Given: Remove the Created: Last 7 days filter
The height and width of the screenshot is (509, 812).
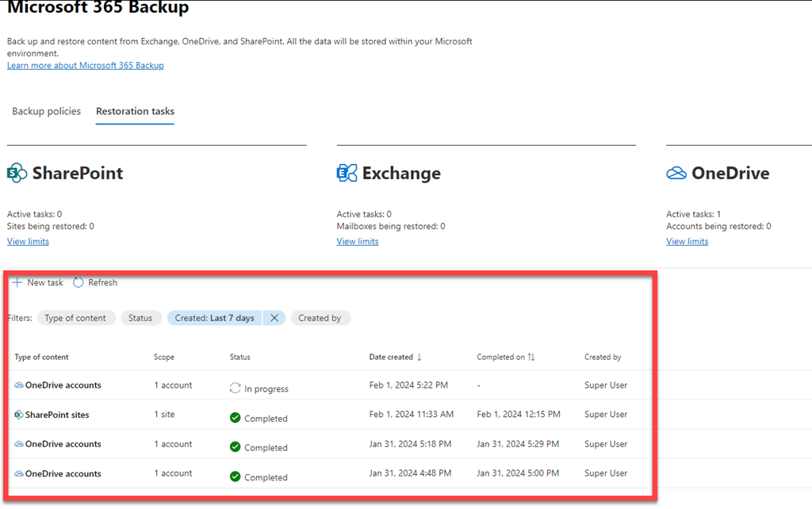Looking at the screenshot, I should (274, 318).
